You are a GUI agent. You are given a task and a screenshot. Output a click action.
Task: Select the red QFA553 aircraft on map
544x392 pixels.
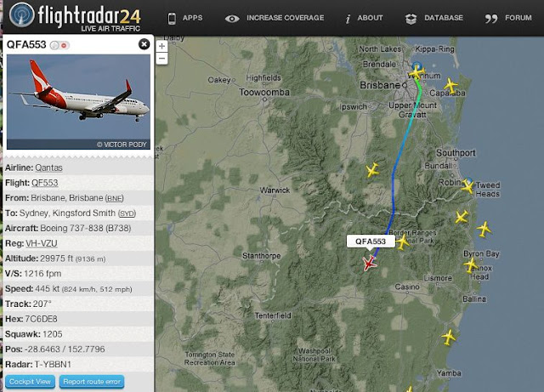370,263
